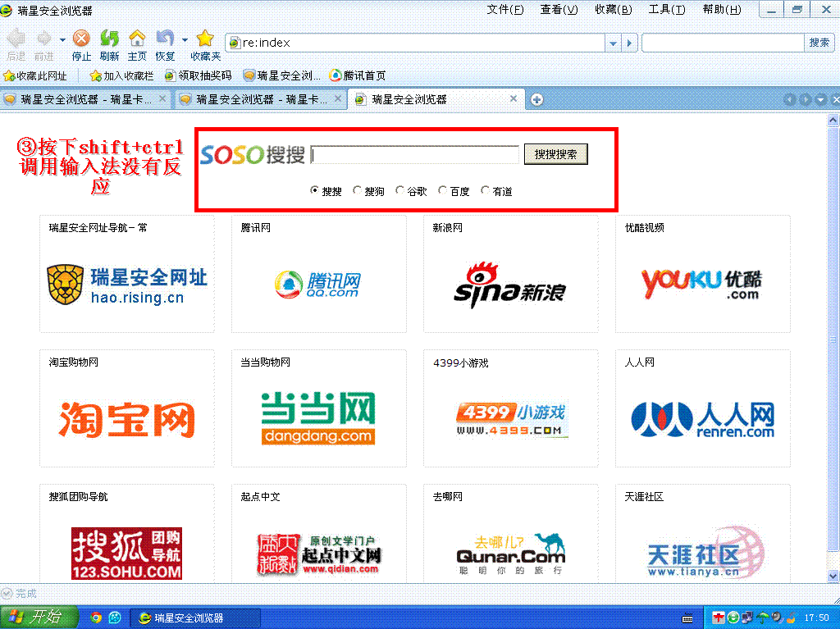This screenshot has height=629, width=840.
Task: Open the 淘宝网 thumbnail
Action: [x=127, y=408]
